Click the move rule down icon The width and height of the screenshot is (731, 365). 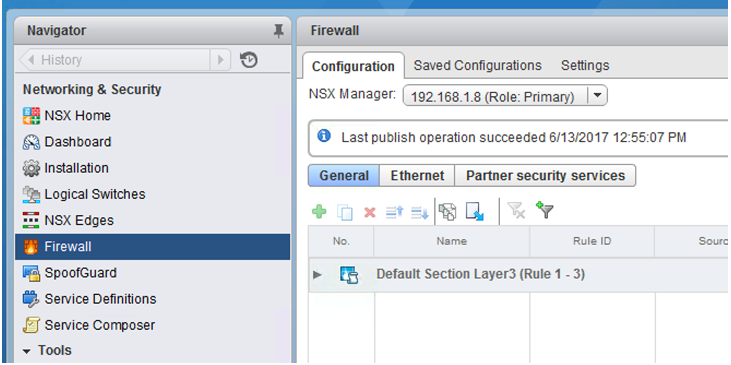420,213
